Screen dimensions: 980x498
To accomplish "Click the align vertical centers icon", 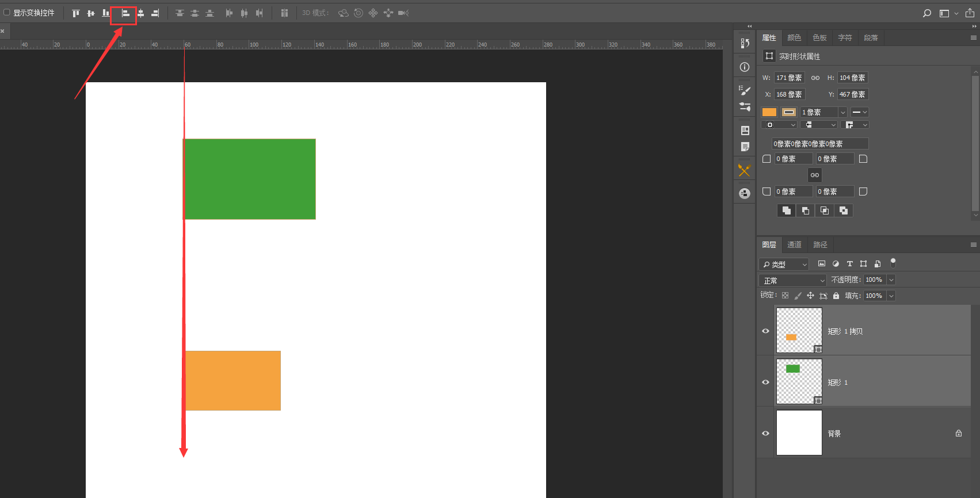I will 91,13.
